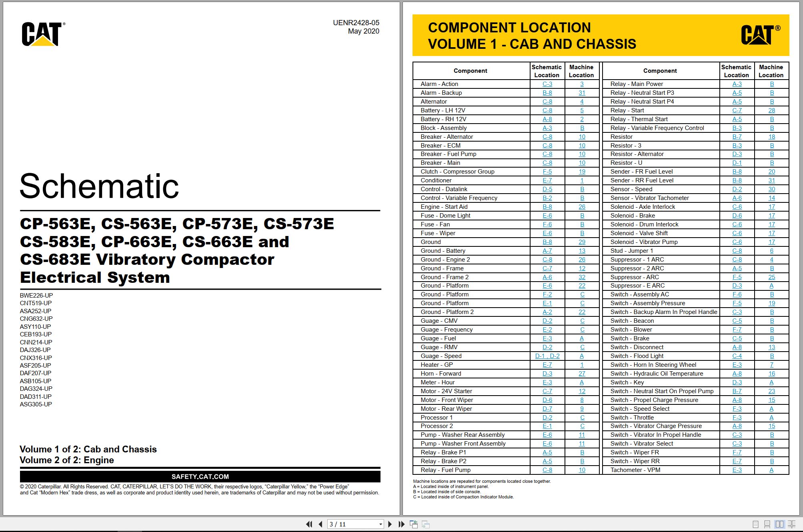Open machine location 13 for Ground - Battery

[582, 251]
